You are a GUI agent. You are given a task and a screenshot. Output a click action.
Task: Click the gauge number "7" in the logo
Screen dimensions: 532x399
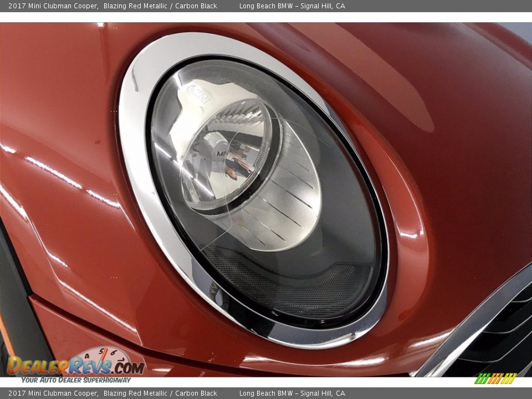[121, 361]
